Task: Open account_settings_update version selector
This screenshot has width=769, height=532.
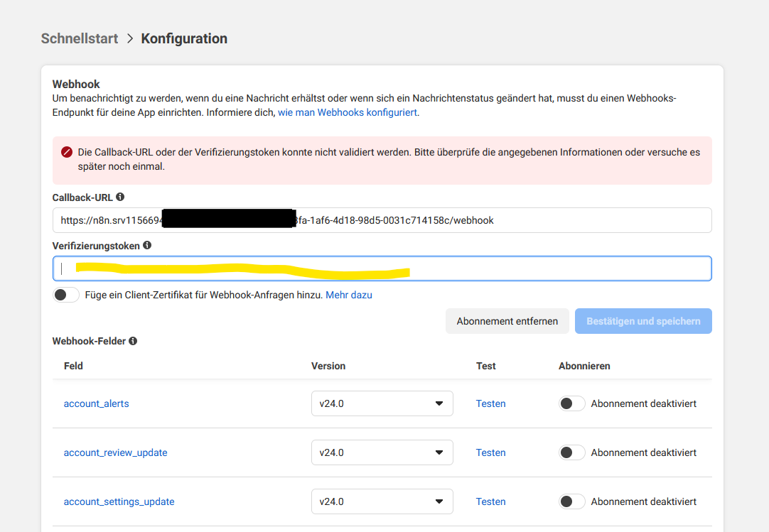Action: click(382, 501)
